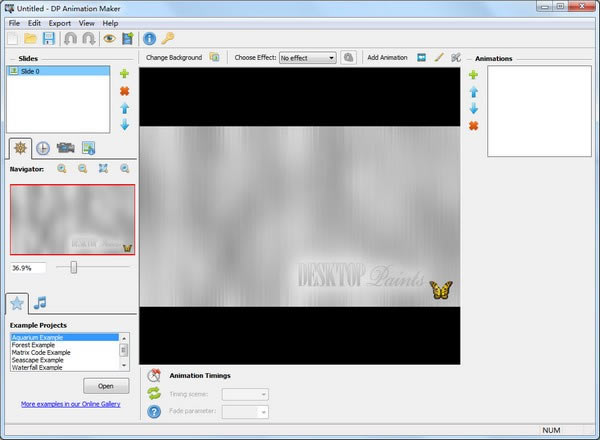Click the blue info icon in toolbar
The image size is (600, 440).
tap(150, 39)
